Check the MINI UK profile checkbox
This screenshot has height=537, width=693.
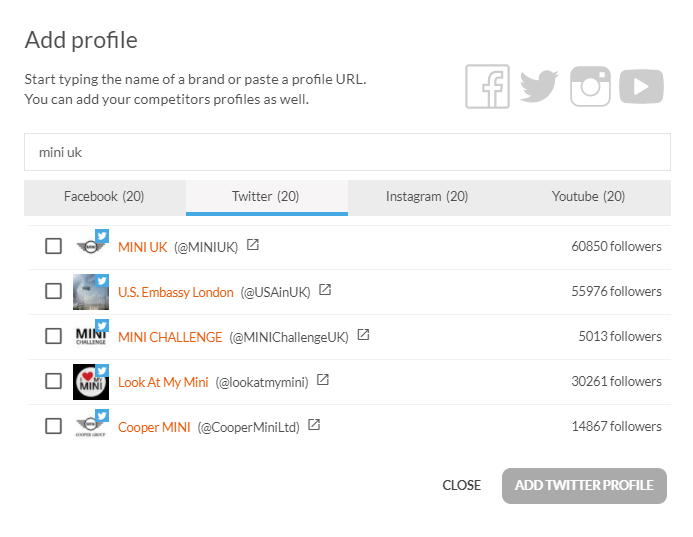(x=54, y=246)
